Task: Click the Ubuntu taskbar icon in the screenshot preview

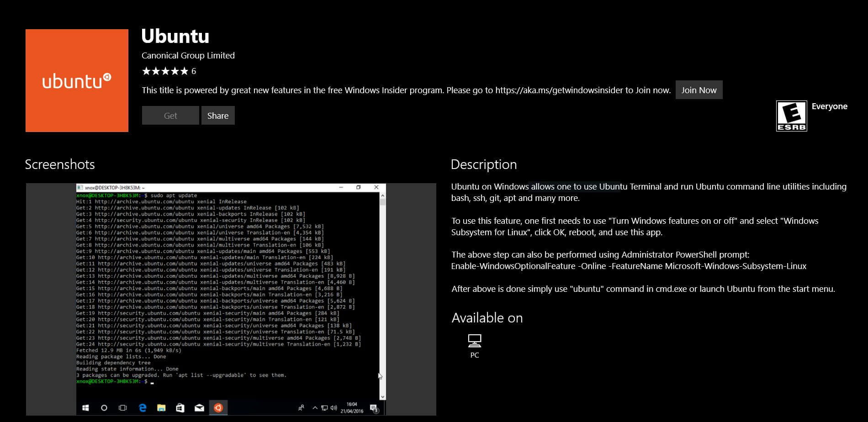Action: click(x=218, y=408)
